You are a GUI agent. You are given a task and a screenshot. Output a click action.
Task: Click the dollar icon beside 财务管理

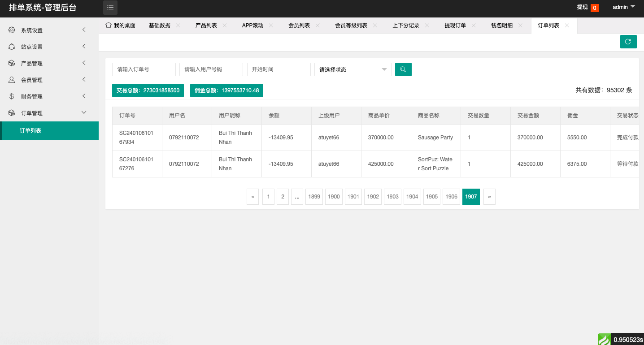pos(12,96)
